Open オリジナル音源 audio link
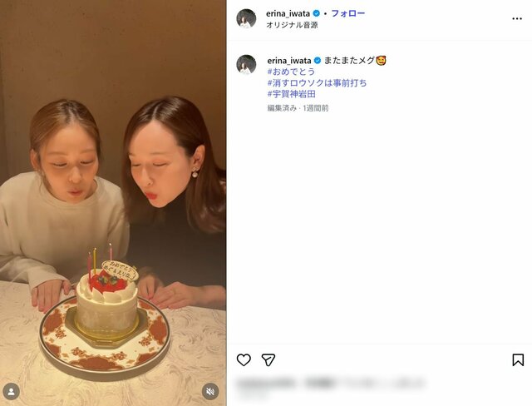This screenshot has height=406, width=532. [x=292, y=25]
